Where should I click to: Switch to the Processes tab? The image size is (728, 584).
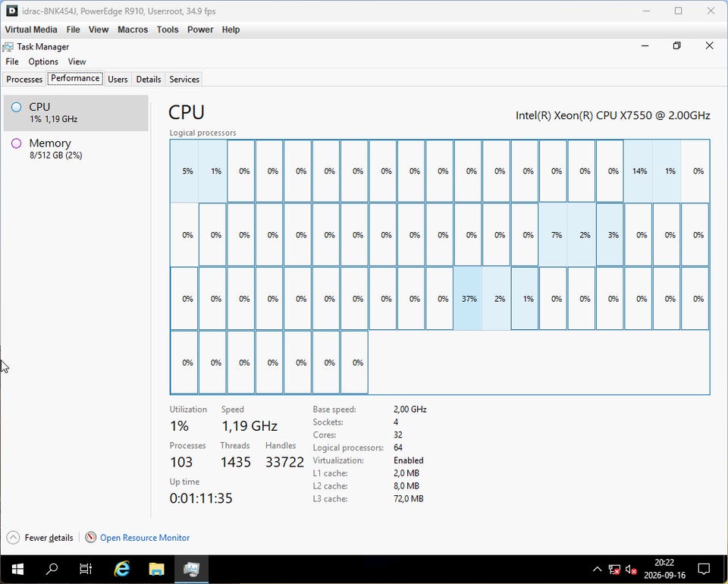pos(24,80)
